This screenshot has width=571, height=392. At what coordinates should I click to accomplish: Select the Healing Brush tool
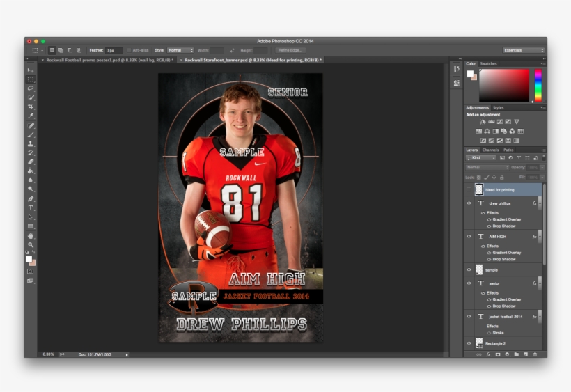pyautogui.click(x=31, y=125)
